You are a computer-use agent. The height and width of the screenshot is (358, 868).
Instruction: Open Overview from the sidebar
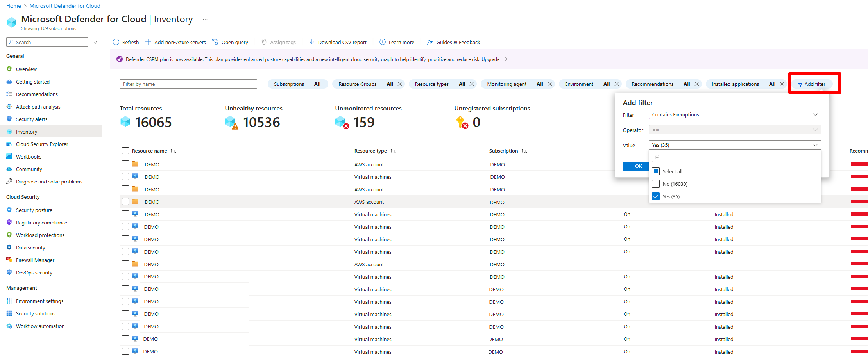pyautogui.click(x=26, y=69)
